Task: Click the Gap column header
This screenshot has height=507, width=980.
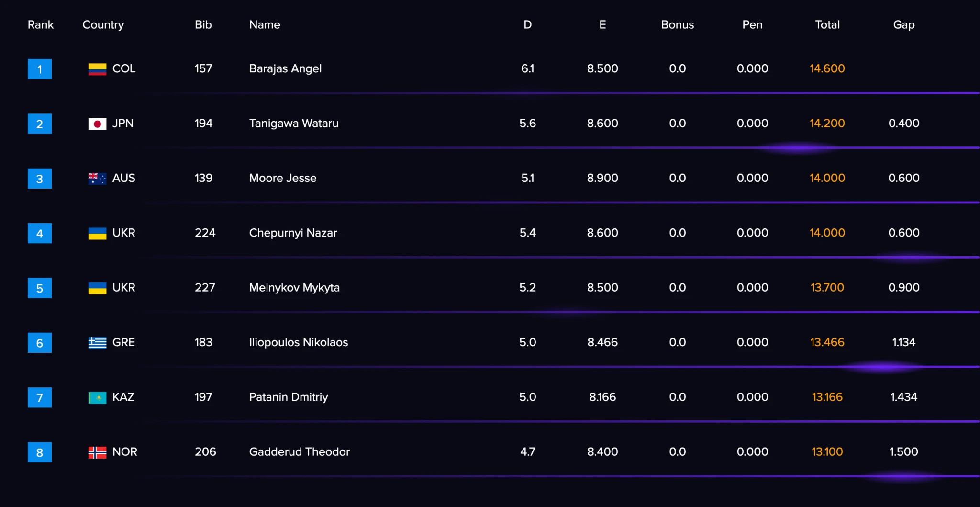Action: [x=903, y=25]
